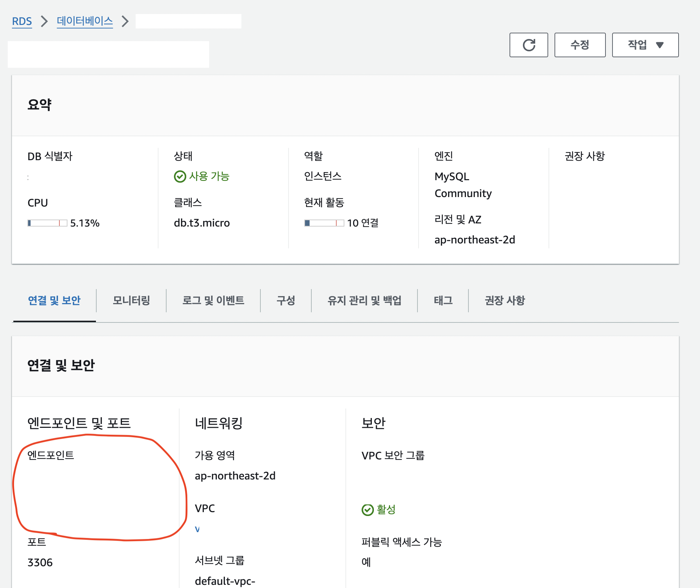Click the port number 3306
The image size is (700, 588).
[x=40, y=562]
